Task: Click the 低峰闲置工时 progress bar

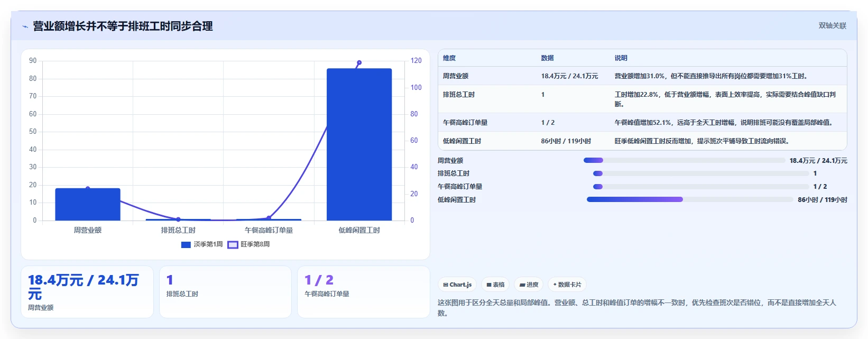Action: [x=690, y=199]
